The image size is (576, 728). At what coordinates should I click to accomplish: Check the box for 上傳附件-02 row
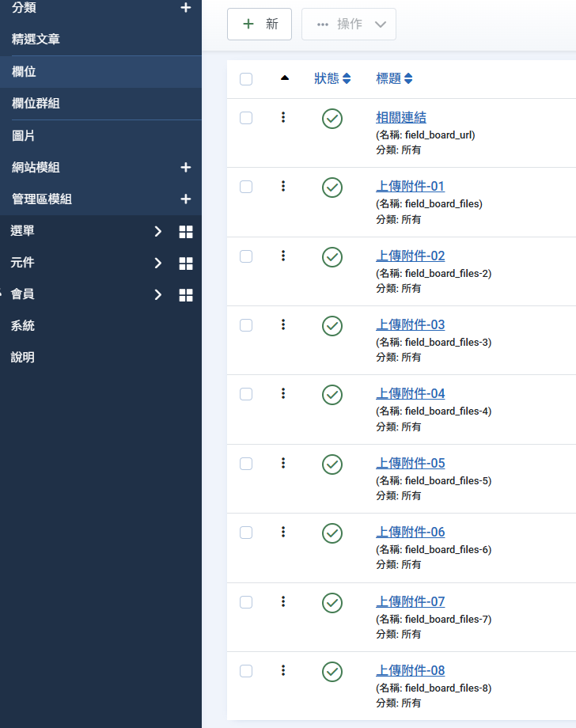[x=246, y=256]
